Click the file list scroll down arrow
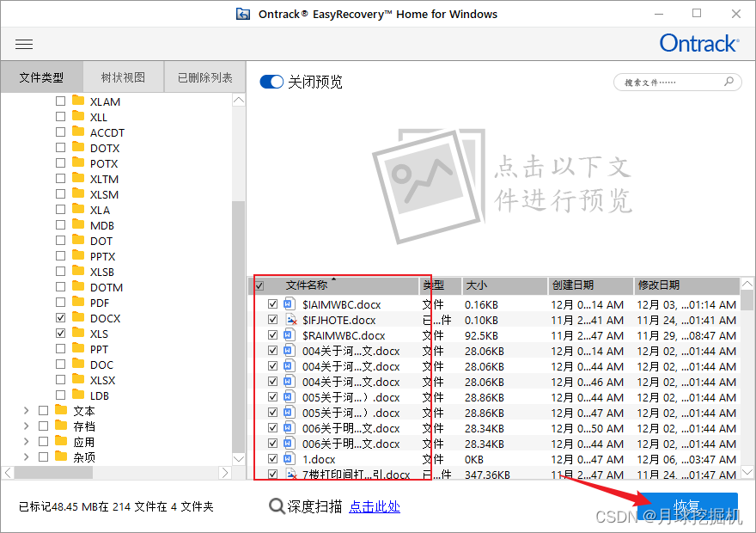 (747, 472)
